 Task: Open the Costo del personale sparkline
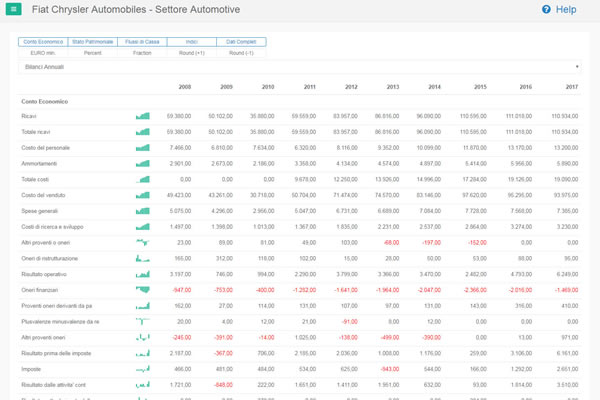[143, 148]
